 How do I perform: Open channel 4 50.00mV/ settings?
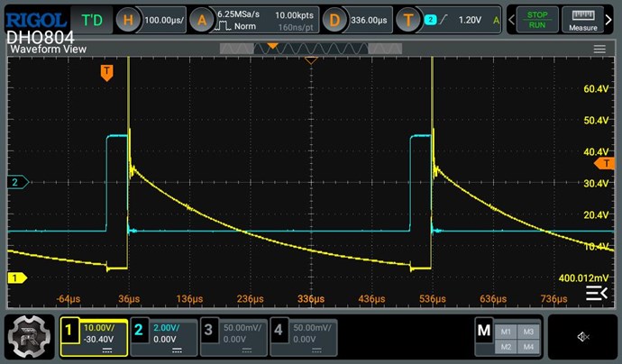[312, 328]
